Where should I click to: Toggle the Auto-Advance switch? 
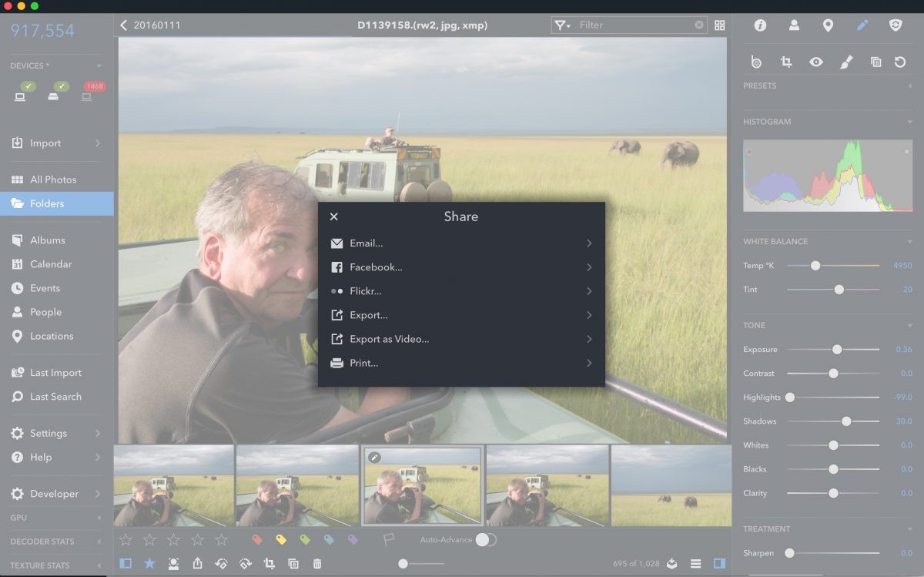(x=486, y=540)
